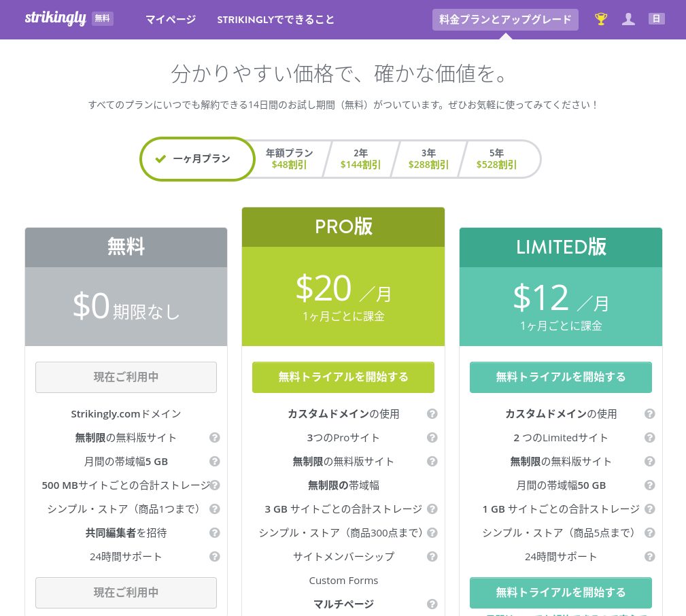Open the user account icon

point(628,19)
